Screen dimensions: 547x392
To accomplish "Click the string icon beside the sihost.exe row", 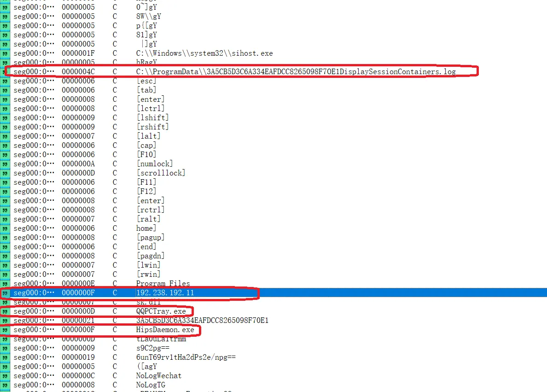I will 5,53.
